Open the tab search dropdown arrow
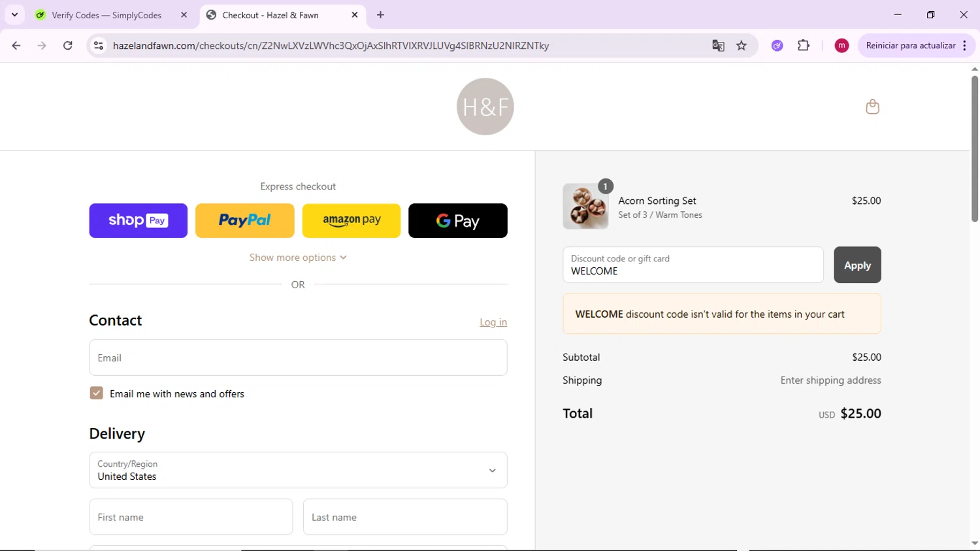 [14, 15]
